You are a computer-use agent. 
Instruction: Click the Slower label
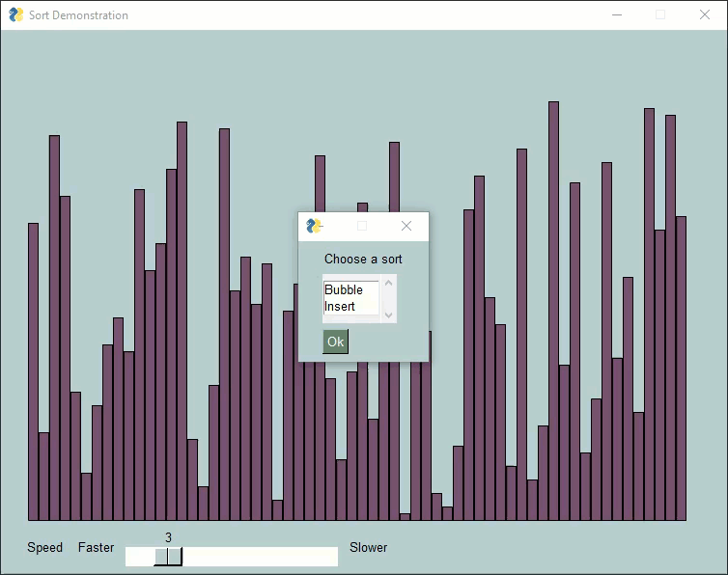point(368,548)
